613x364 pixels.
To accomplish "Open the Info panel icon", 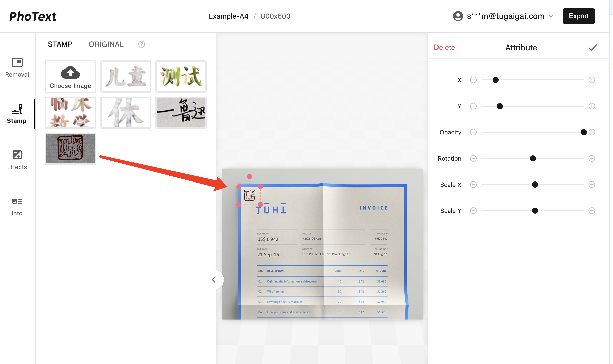I will tap(17, 201).
